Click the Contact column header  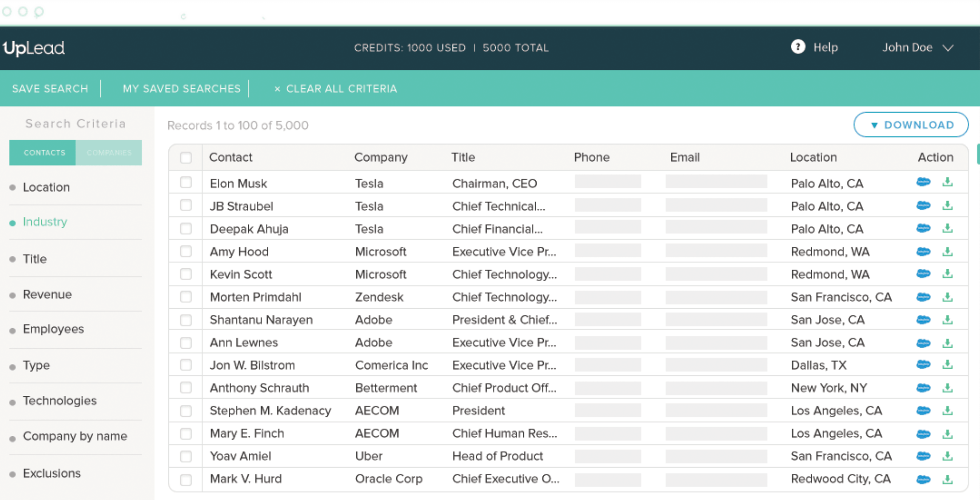[x=230, y=157]
